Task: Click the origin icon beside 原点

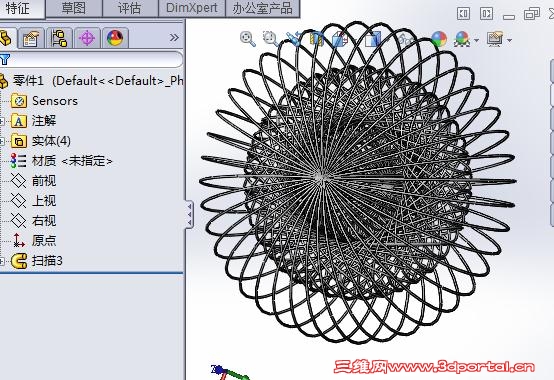Action: (x=18, y=240)
